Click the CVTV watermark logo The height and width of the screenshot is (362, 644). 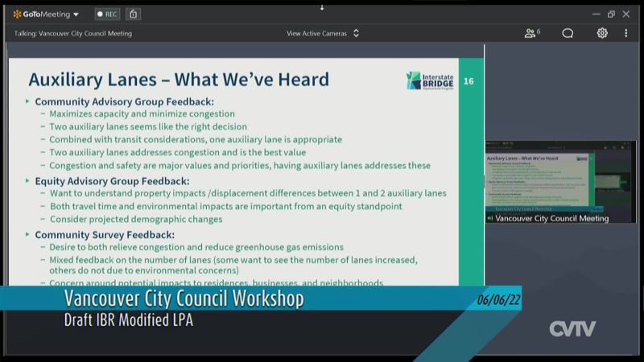572,328
